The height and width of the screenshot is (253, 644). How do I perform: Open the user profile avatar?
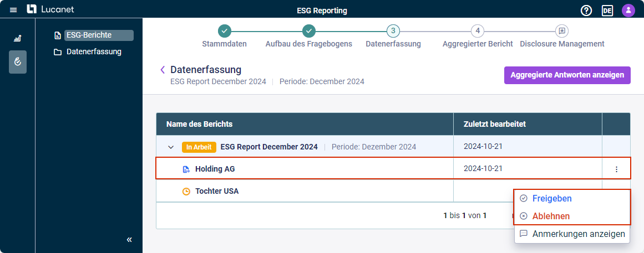point(628,11)
